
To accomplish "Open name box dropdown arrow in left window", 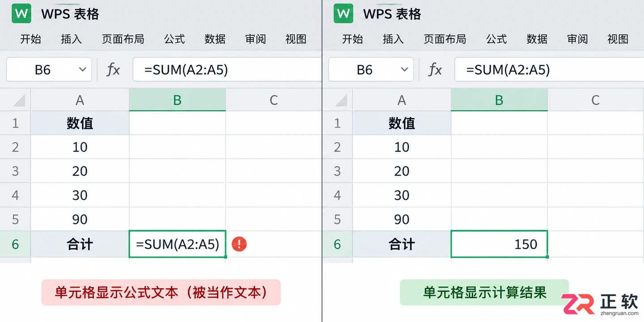I will pyautogui.click(x=82, y=70).
